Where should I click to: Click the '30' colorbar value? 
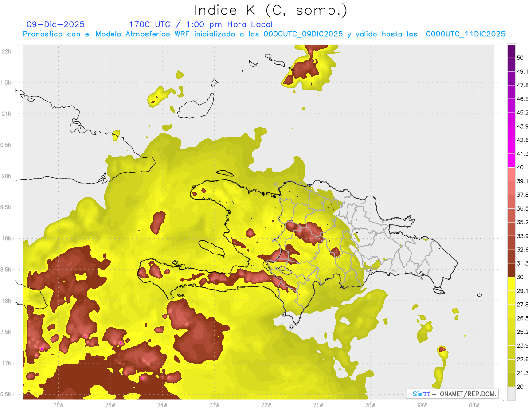tap(520, 277)
